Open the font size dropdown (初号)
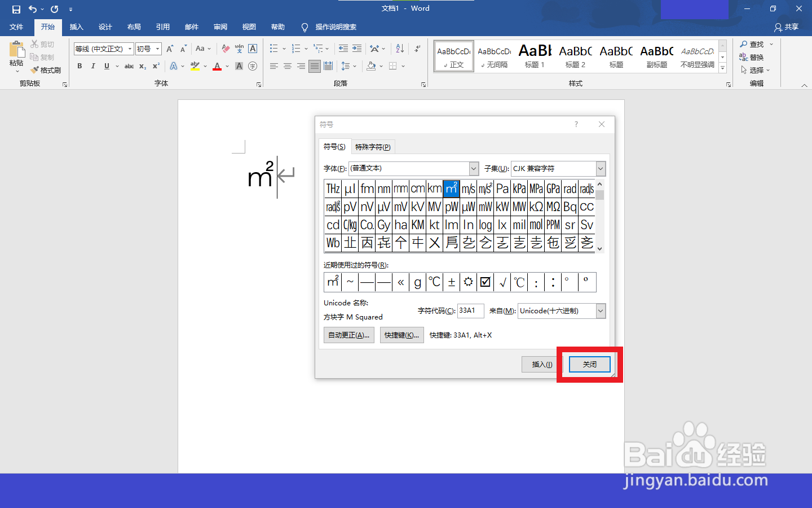 pyautogui.click(x=158, y=49)
